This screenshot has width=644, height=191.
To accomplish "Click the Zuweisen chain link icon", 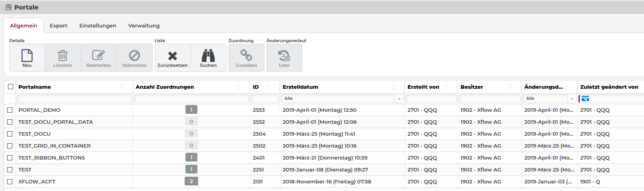I will coord(246,56).
